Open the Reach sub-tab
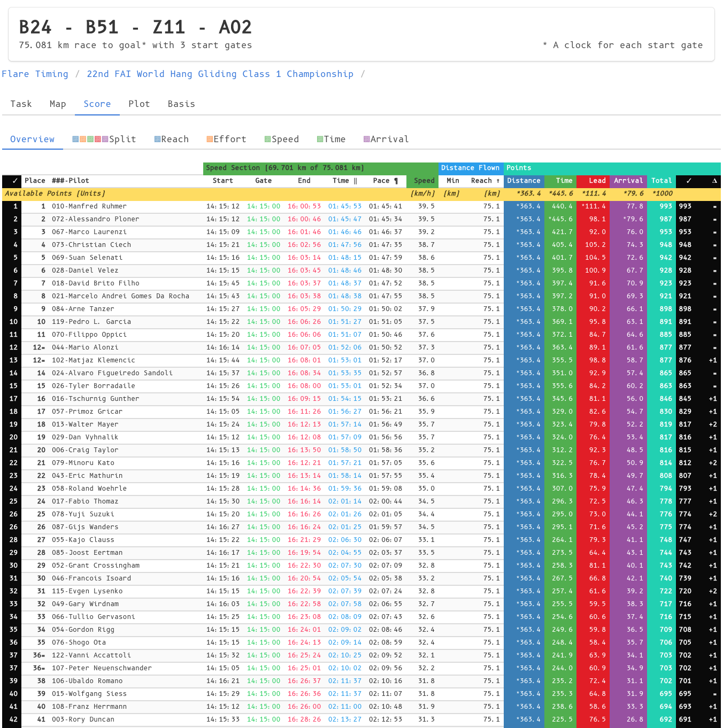The image size is (723, 728). tap(171, 139)
